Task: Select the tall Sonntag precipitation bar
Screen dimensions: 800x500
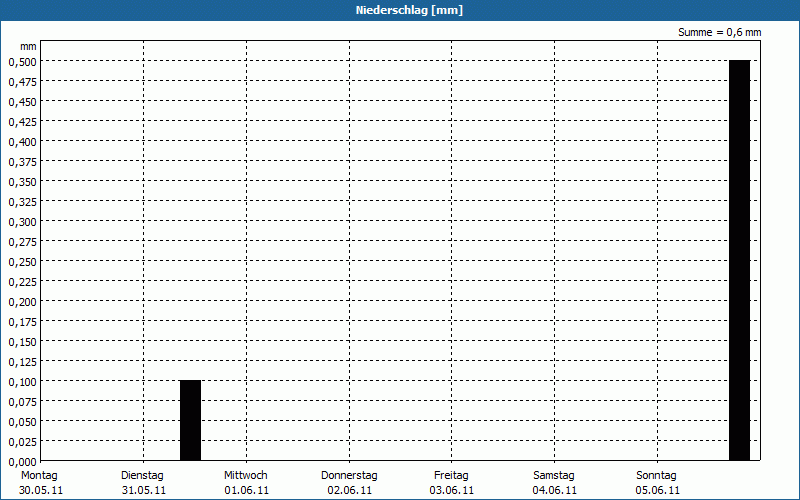Action: [739, 260]
